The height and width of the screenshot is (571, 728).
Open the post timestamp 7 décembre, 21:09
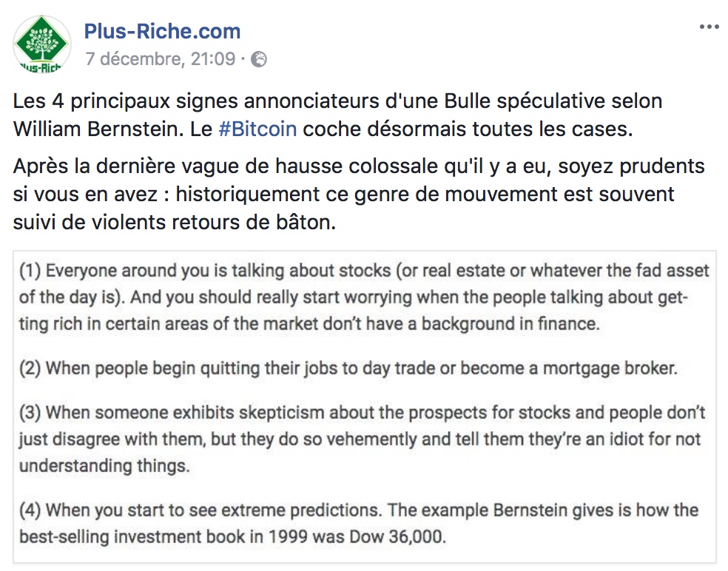tap(160, 59)
